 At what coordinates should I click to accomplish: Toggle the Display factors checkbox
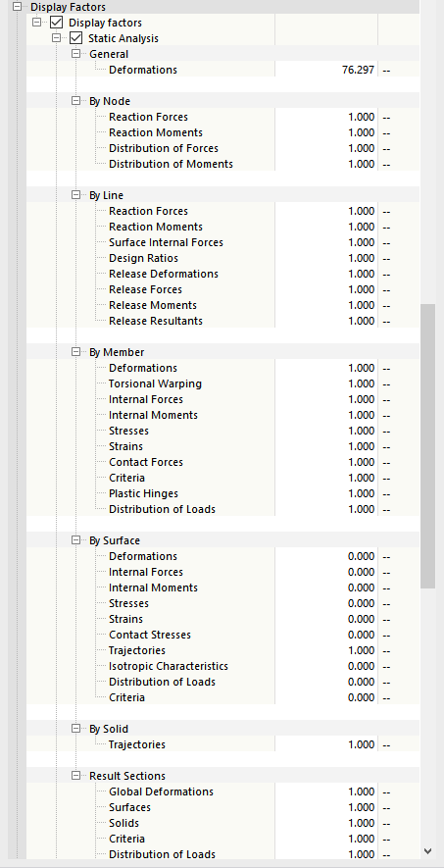57,23
